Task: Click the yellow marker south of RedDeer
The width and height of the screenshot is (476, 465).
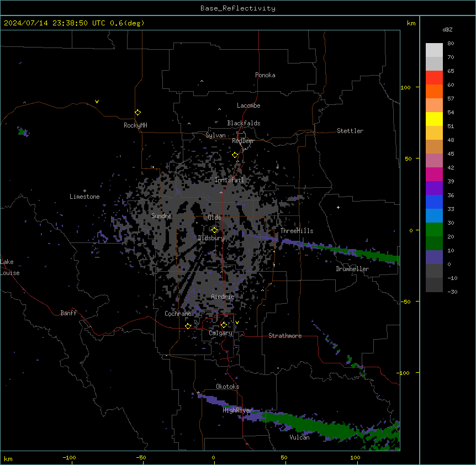Action: click(235, 155)
